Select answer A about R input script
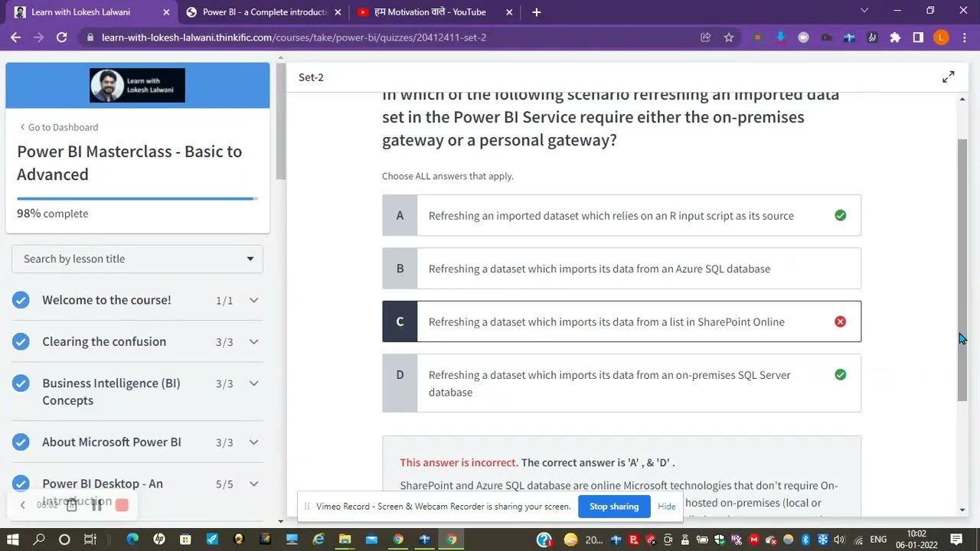 pos(622,215)
